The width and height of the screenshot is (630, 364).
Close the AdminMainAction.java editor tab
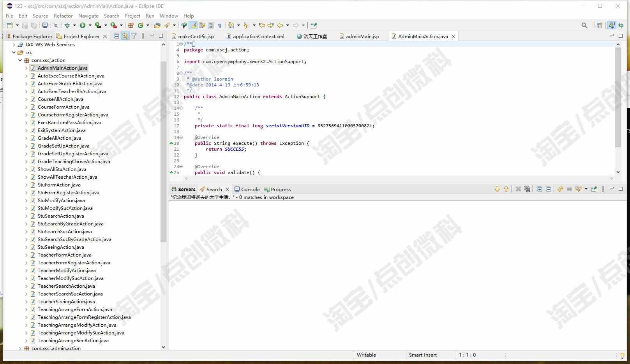click(x=453, y=36)
